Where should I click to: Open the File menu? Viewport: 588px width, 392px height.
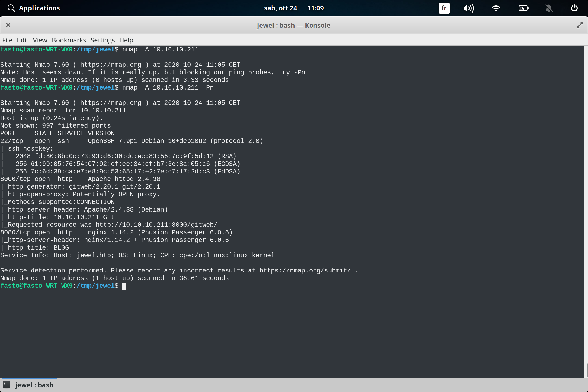(7, 40)
